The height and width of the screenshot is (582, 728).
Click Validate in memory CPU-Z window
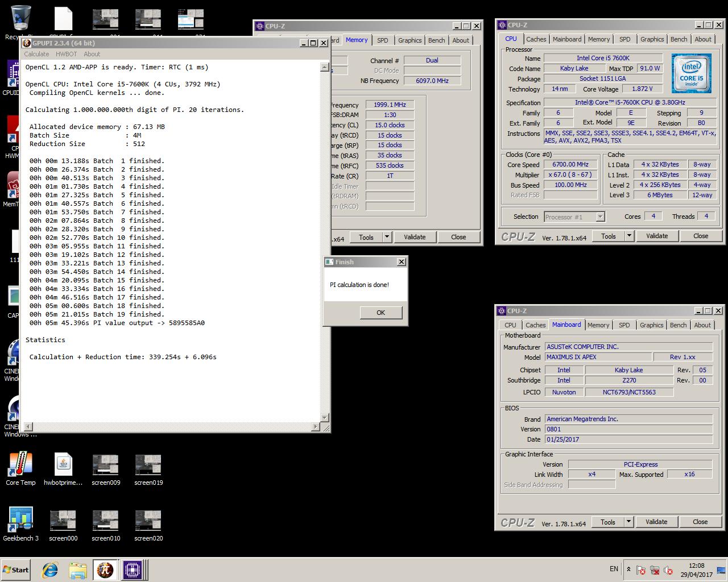click(x=415, y=237)
